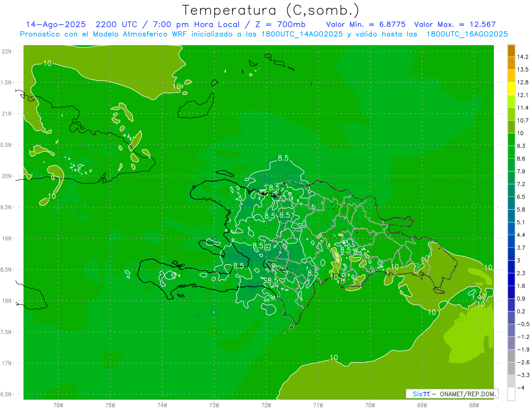Click the "-2.6" colorbar value
The height and width of the screenshot is (411, 532).
tap(523, 362)
